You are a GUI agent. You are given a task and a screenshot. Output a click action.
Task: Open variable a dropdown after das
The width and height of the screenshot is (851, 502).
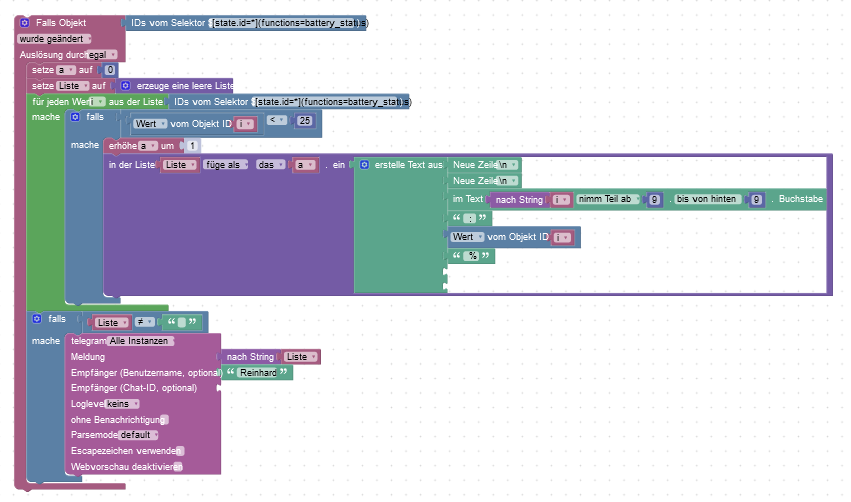[304, 164]
